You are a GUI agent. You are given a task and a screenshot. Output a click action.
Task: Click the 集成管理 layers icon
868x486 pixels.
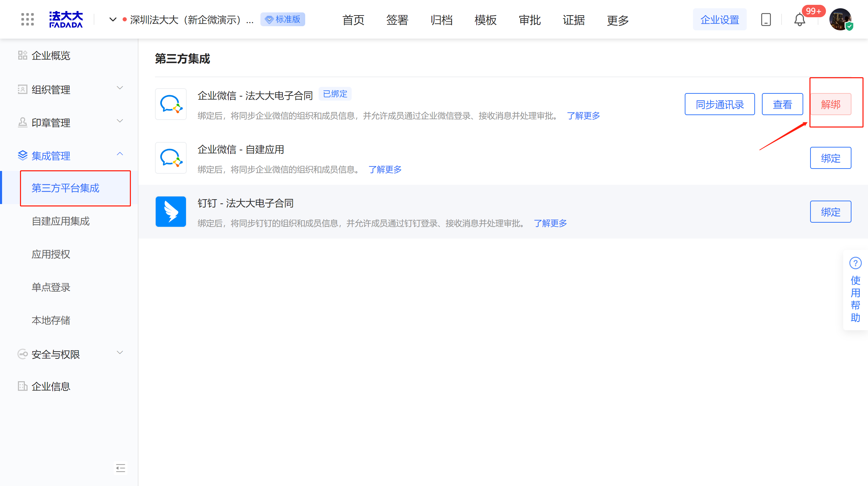coord(23,155)
